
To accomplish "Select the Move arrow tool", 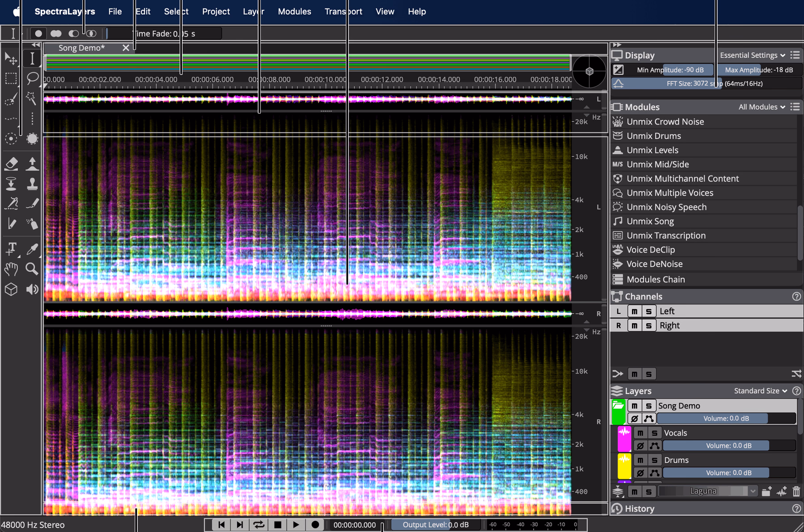I will [11, 58].
